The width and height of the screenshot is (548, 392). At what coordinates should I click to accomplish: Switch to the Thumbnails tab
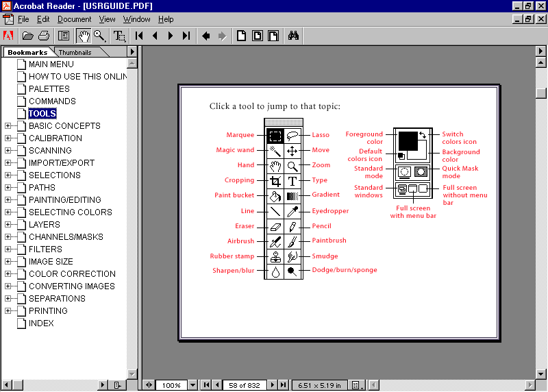[75, 53]
